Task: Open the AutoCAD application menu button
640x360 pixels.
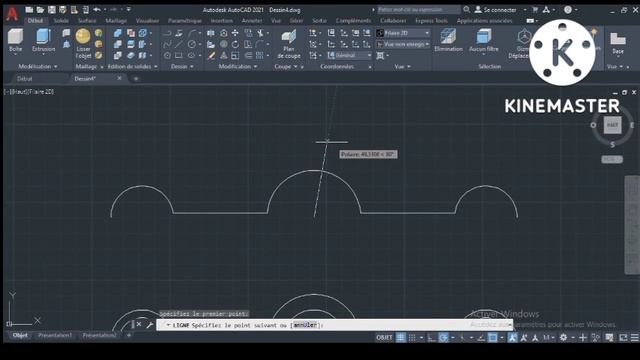Action: [12, 13]
